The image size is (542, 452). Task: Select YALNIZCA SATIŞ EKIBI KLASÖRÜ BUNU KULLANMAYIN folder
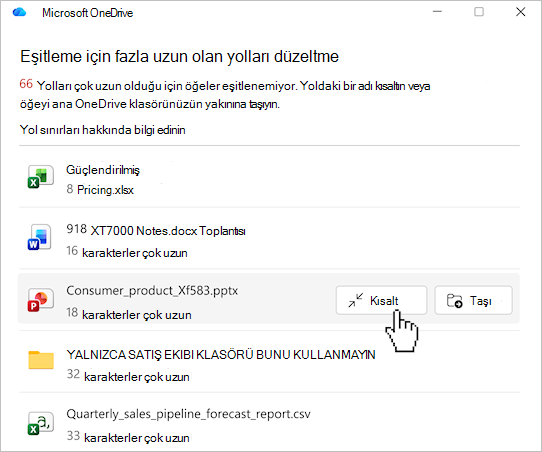[221, 355]
